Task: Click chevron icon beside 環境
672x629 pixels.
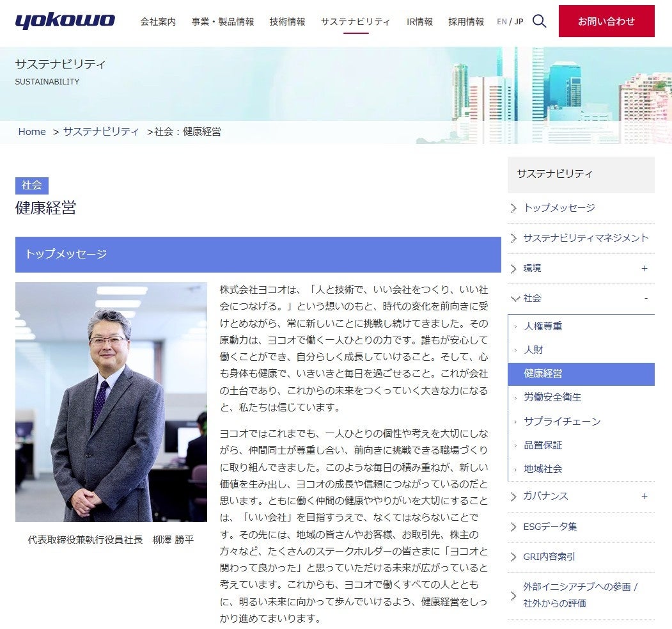Action: coord(513,269)
